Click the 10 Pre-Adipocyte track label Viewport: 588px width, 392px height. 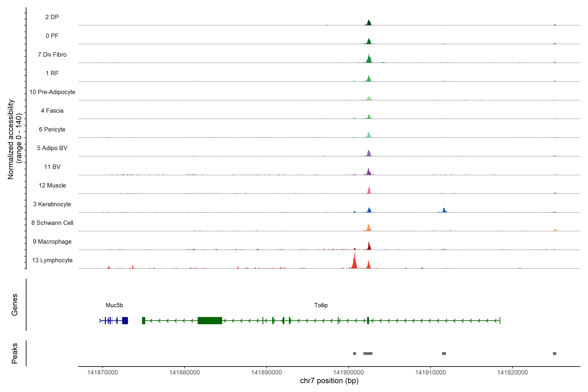click(52, 92)
